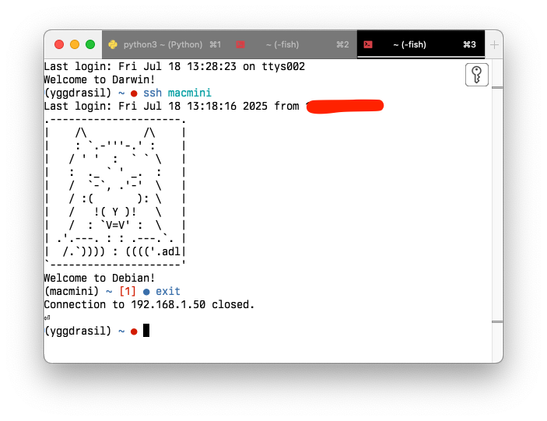This screenshot has width=547, height=421.
Task: Click the cursor block at the last prompt
Action: coord(146,330)
